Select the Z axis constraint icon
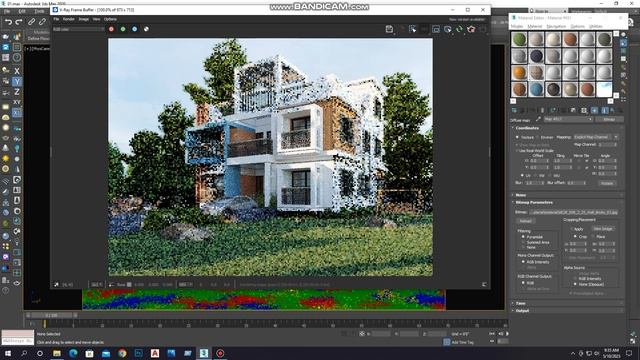 [x=17, y=92]
